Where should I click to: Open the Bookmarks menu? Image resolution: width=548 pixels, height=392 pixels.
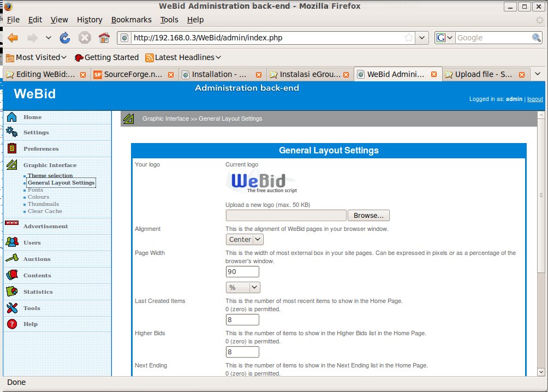tap(132, 20)
